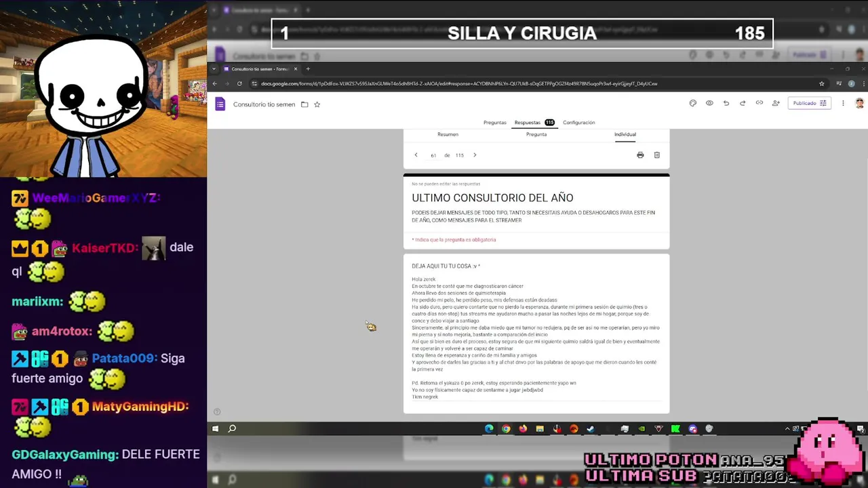The height and width of the screenshot is (488, 868).
Task: Open Forms more options three-dot menu
Action: (x=843, y=103)
